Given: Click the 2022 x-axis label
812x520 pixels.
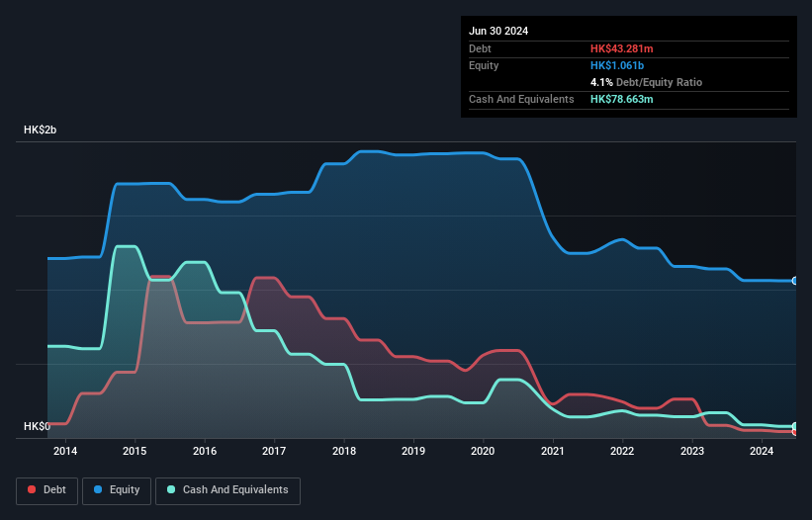Looking at the screenshot, I should click(x=622, y=451).
